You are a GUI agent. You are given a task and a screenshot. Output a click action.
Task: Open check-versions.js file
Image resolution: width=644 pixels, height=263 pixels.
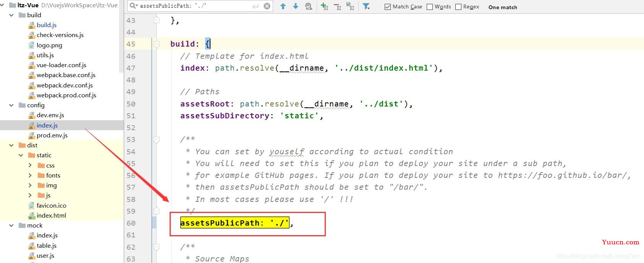(60, 35)
